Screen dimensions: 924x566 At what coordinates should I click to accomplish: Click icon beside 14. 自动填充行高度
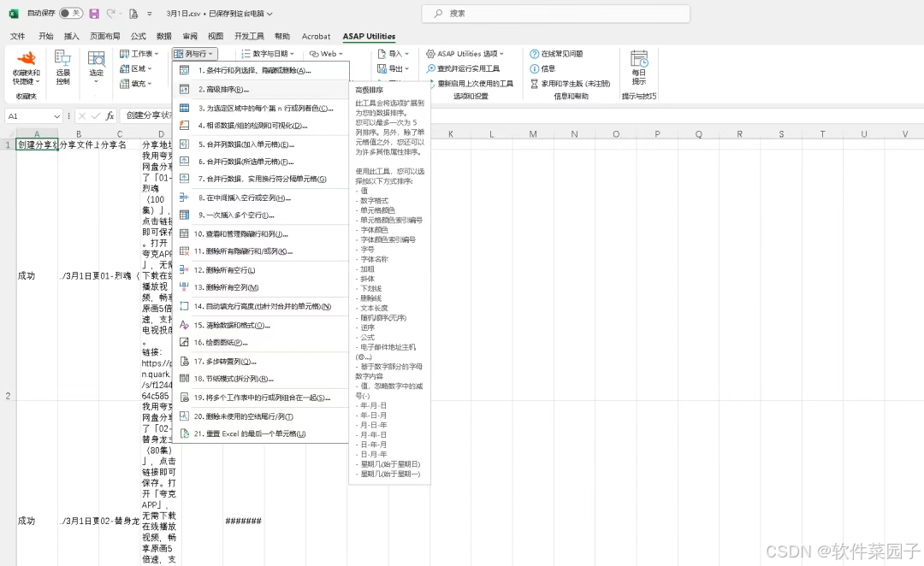pyautogui.click(x=185, y=306)
